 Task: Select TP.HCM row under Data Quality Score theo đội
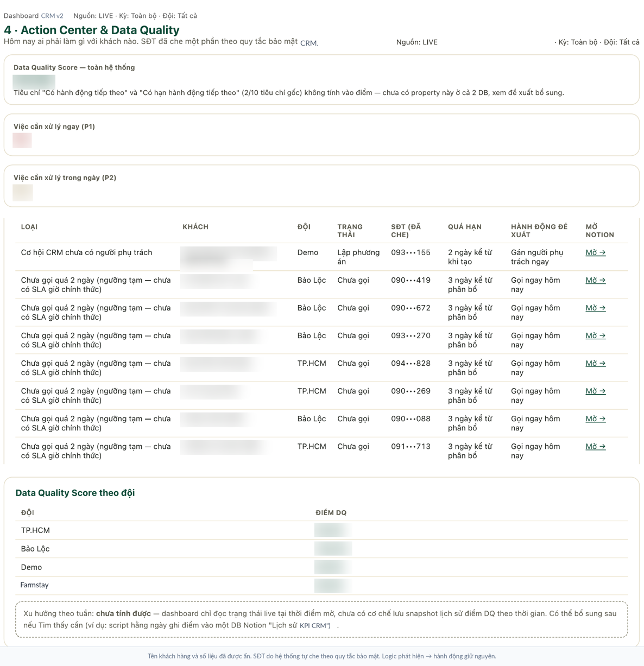pos(321,530)
